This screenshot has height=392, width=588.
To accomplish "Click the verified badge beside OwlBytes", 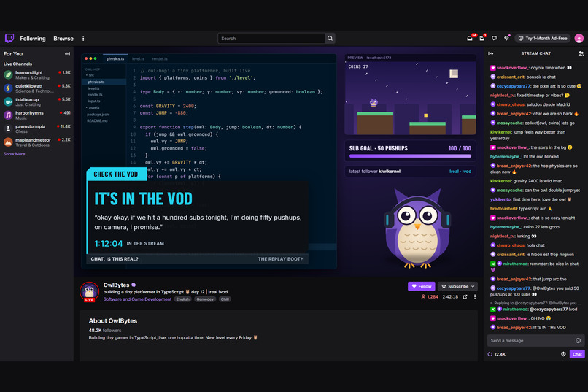I will point(134,285).
